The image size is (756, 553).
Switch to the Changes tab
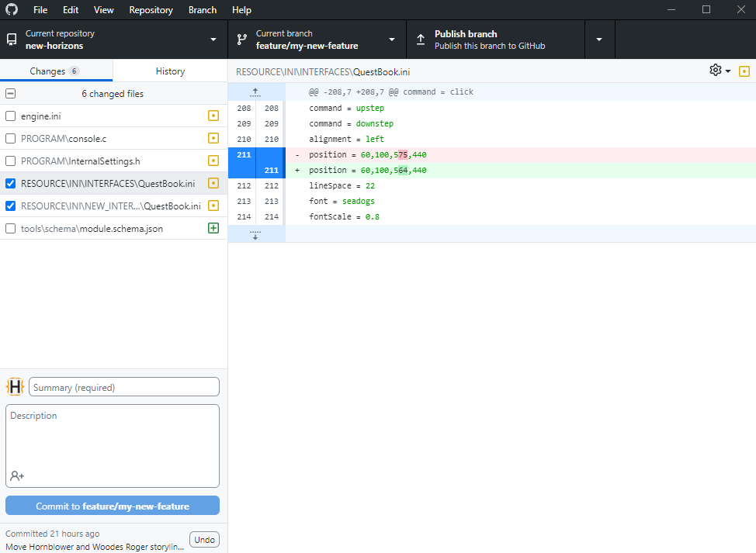coord(57,71)
